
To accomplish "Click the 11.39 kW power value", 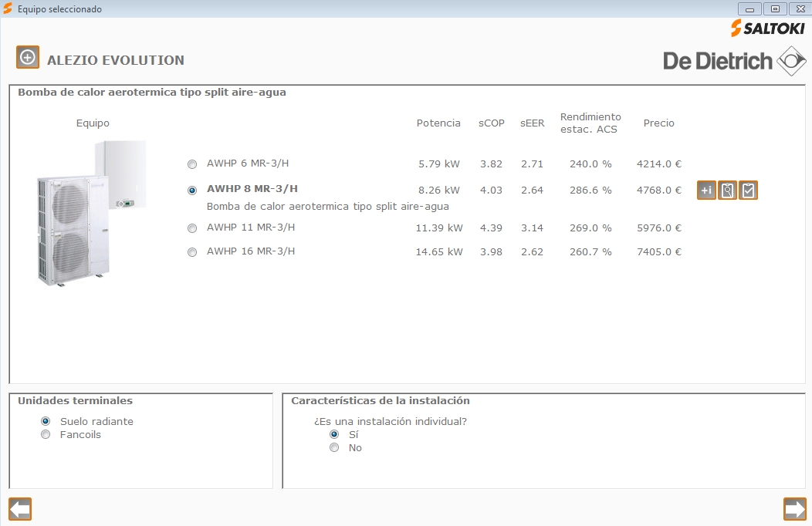I will [439, 228].
